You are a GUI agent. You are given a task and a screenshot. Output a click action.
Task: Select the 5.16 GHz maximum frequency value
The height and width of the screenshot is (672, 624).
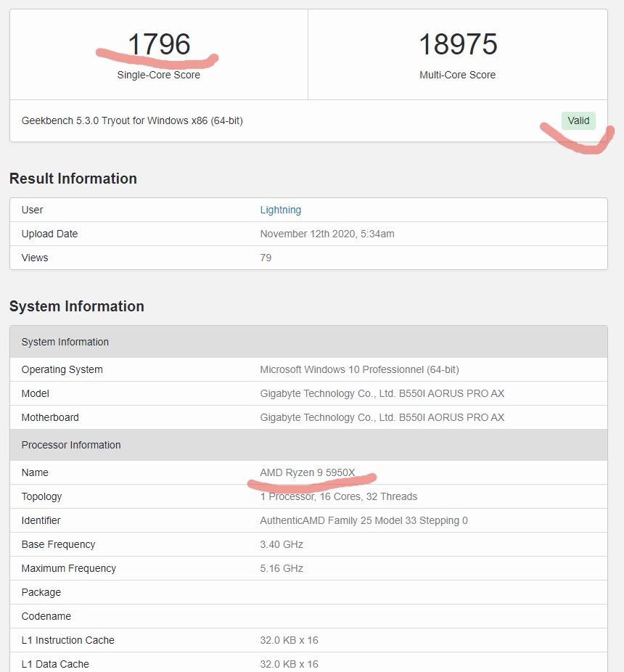click(282, 569)
